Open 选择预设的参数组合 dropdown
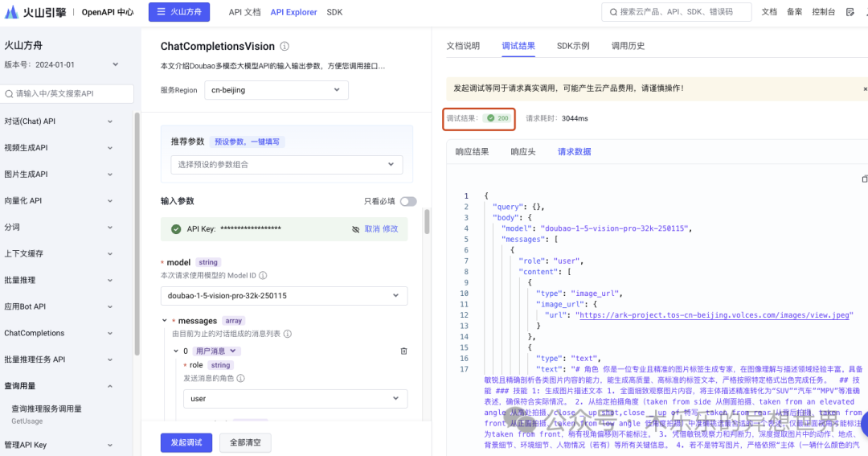Screen dimensions: 868x456 click(287, 165)
